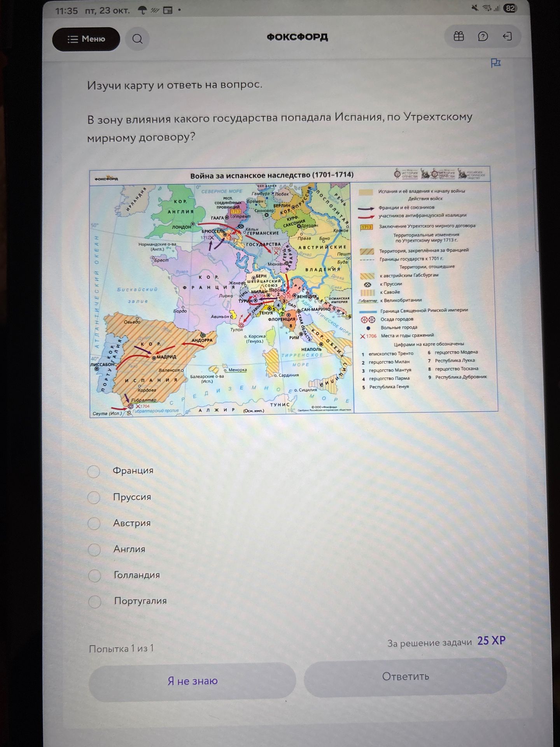Click the search magnifier icon

(137, 39)
